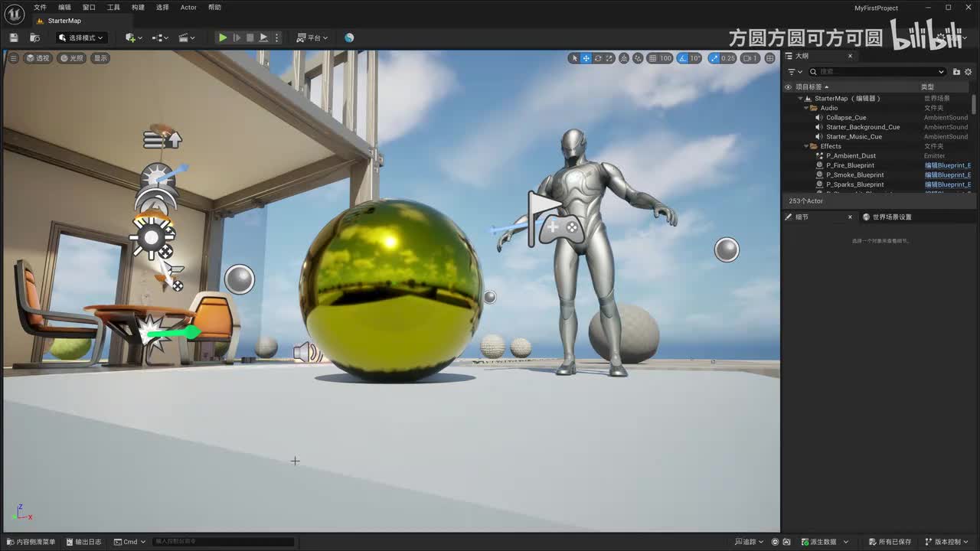This screenshot has height=551, width=980.
Task: Open the 平台 platforms dropdown
Action: (x=312, y=37)
